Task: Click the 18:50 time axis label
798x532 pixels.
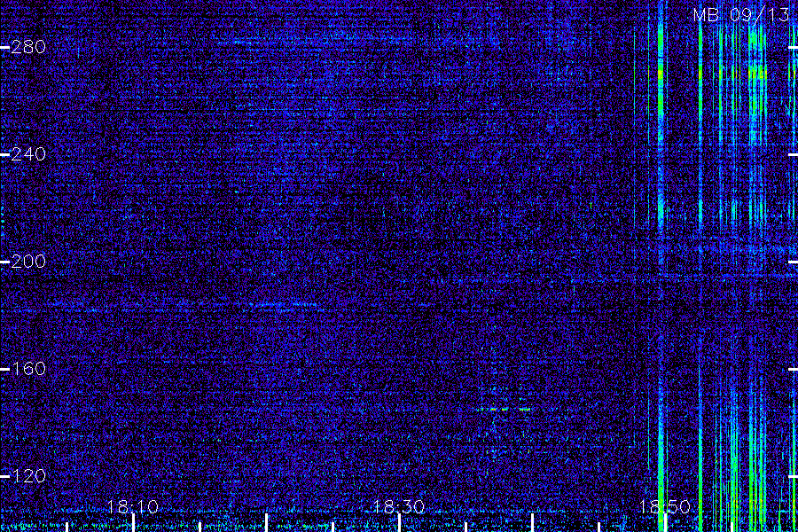Action: 665,507
